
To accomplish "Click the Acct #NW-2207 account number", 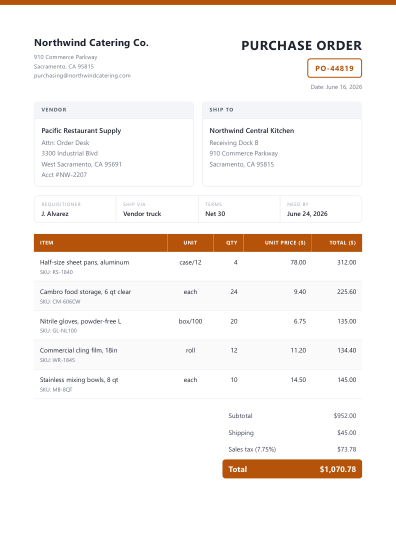I will pos(64,175).
